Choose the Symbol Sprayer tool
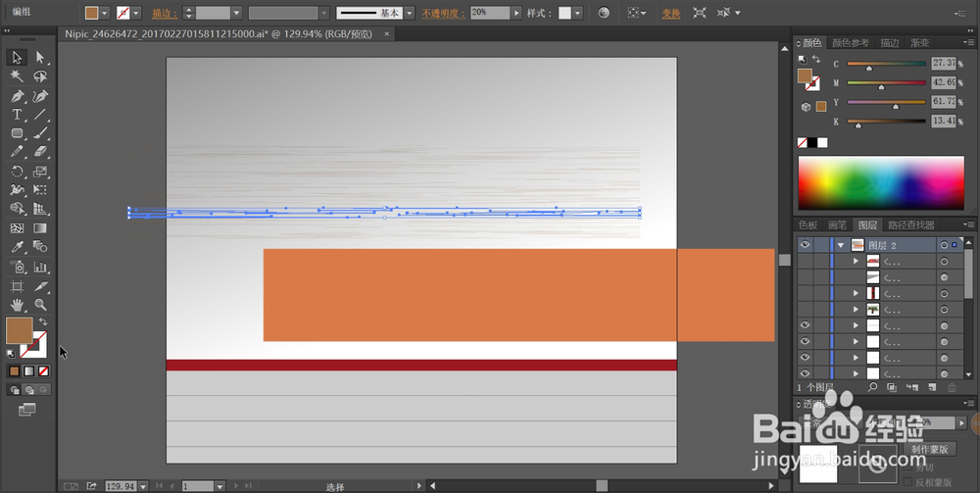The image size is (980, 493). click(17, 267)
